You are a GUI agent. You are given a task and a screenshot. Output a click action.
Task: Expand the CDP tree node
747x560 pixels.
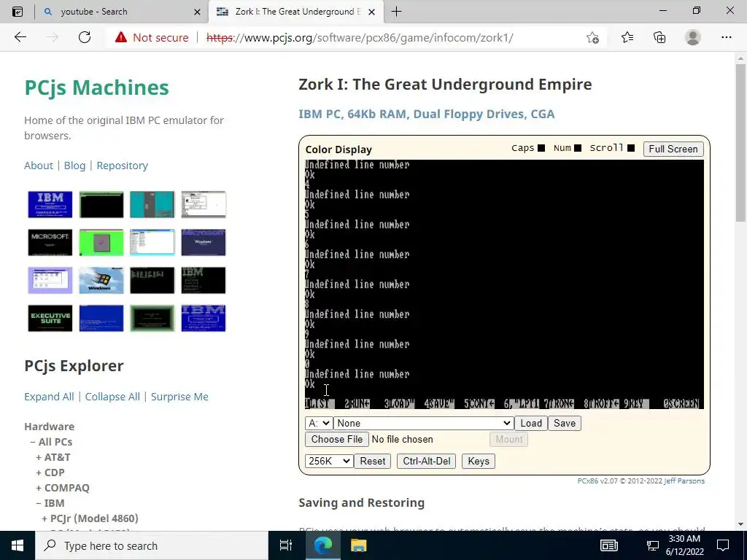point(50,472)
